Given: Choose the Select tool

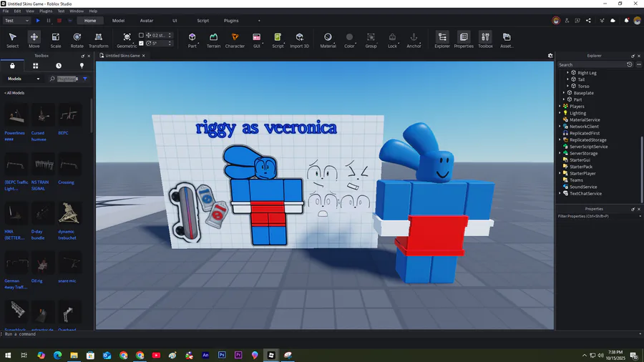Looking at the screenshot, I should (12, 40).
